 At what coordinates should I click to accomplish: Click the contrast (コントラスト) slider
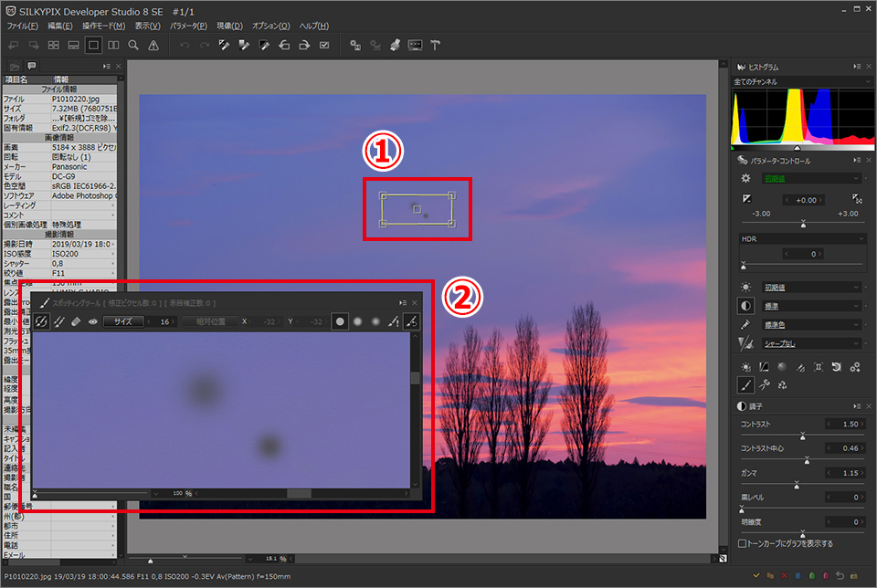802,435
